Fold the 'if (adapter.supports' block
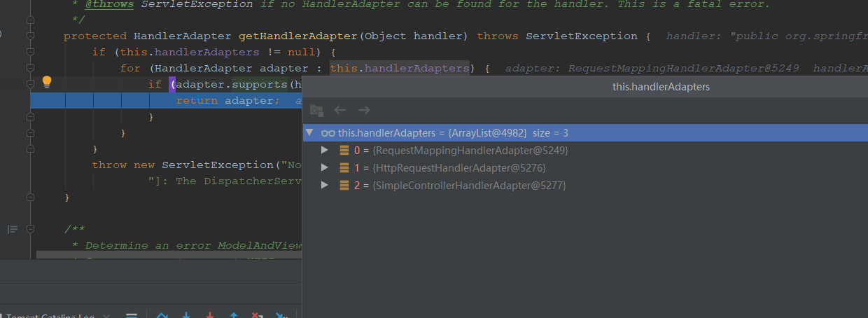Viewport: 868px width, 318px height. pos(30,84)
